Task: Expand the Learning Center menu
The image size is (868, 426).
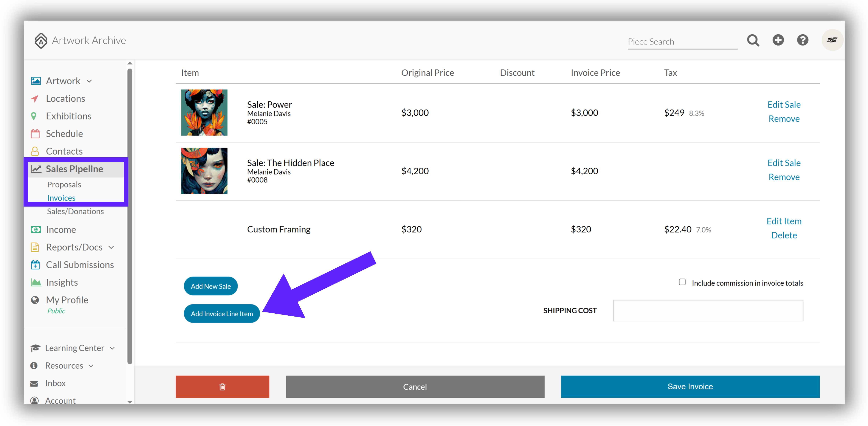Action: coord(112,348)
